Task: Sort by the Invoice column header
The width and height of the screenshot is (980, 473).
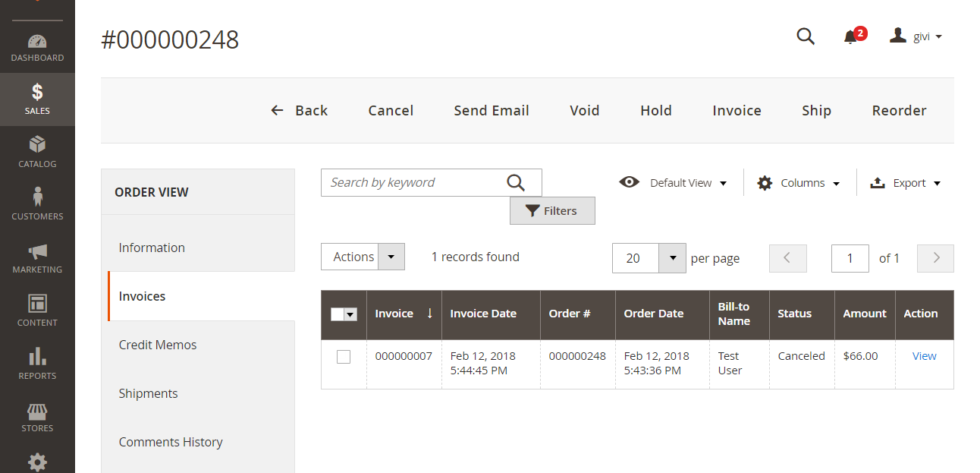Action: tap(404, 314)
